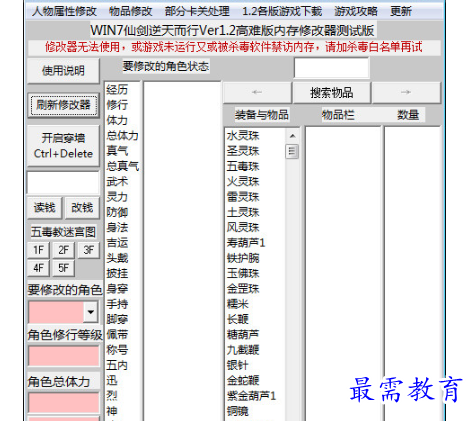Open maze map floor 4F
The height and width of the screenshot is (421, 471).
38,268
